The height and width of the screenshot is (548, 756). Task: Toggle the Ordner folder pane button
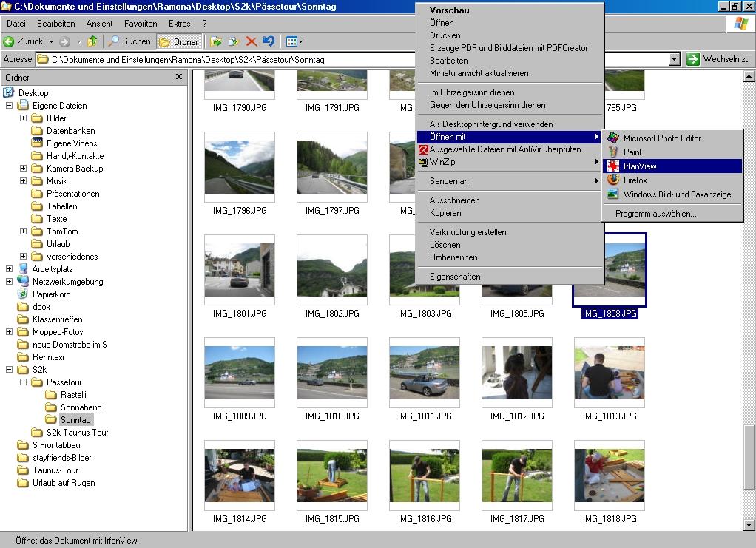point(178,41)
